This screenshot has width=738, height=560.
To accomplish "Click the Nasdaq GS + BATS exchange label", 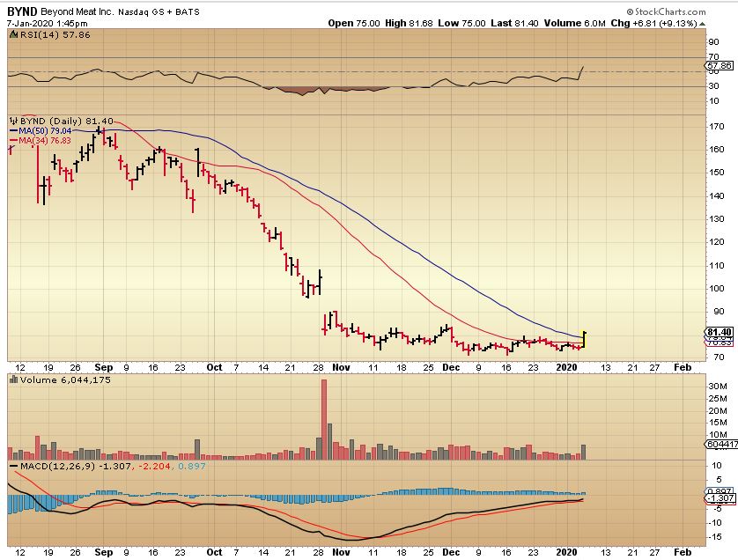I will point(159,12).
